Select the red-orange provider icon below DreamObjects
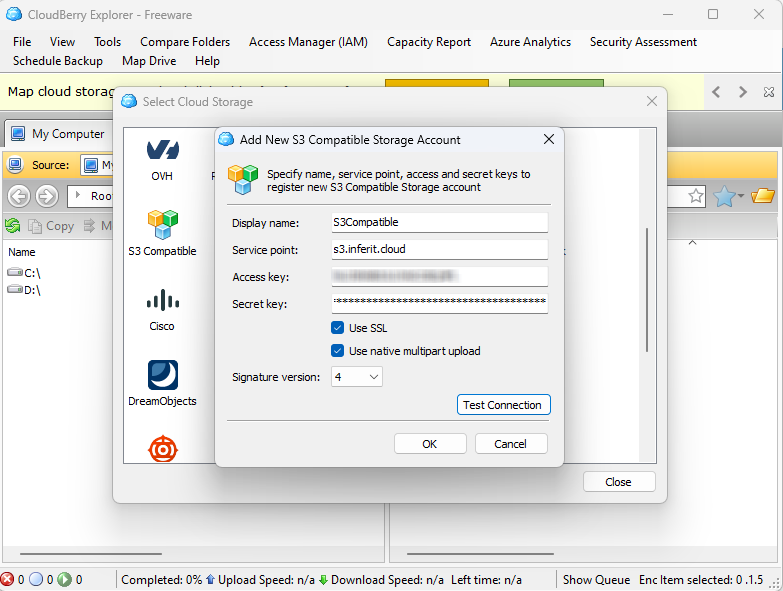Viewport: 783px width, 591px height. tap(162, 449)
